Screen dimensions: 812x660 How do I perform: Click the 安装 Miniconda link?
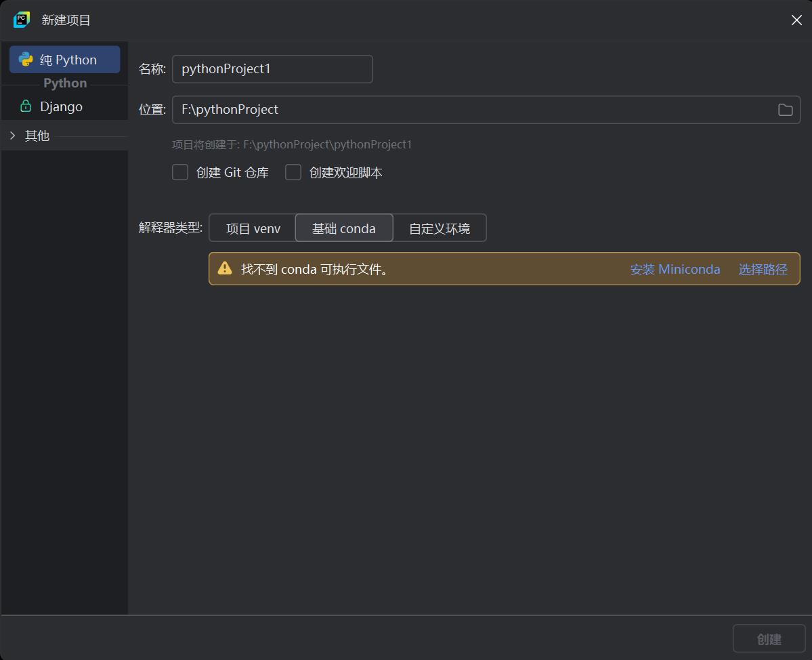point(675,270)
